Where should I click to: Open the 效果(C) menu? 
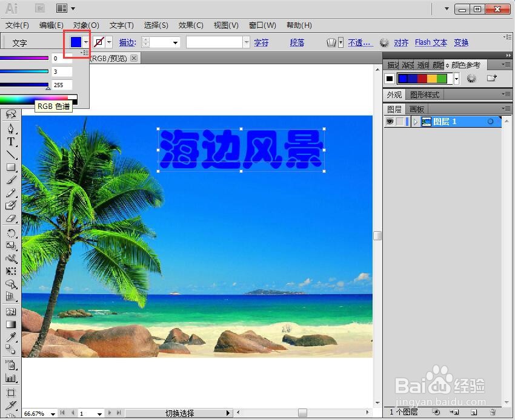tap(190, 25)
